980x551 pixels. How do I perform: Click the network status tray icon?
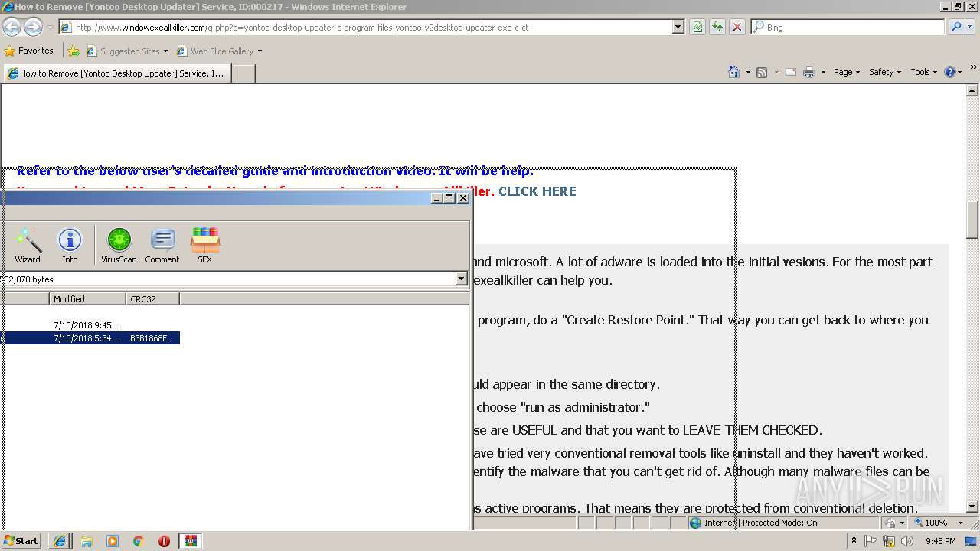889,541
